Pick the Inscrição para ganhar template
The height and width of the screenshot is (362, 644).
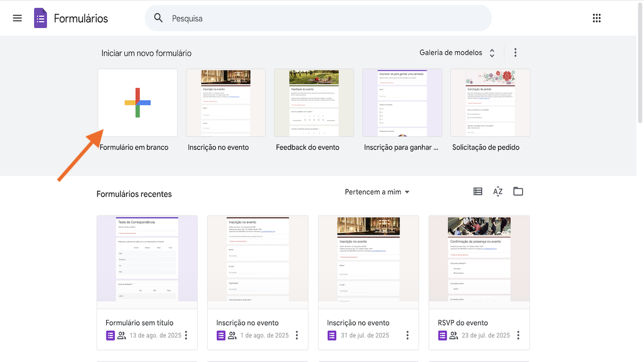coord(402,103)
